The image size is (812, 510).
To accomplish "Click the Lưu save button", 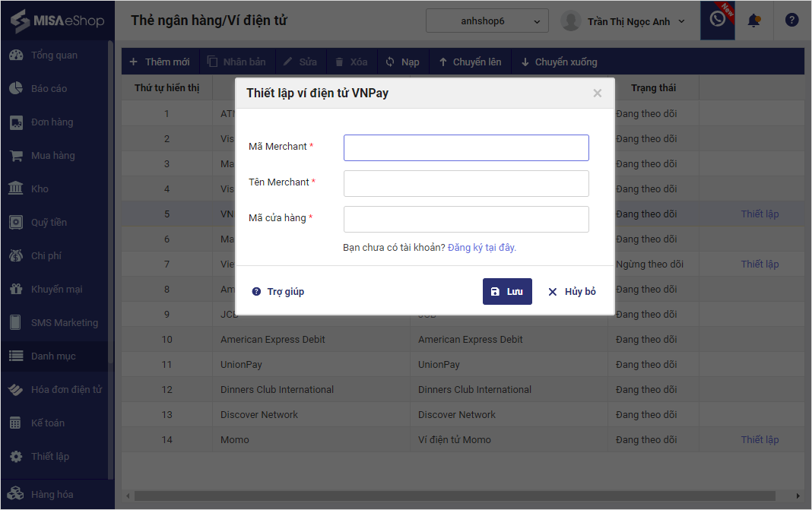I will [x=507, y=292].
